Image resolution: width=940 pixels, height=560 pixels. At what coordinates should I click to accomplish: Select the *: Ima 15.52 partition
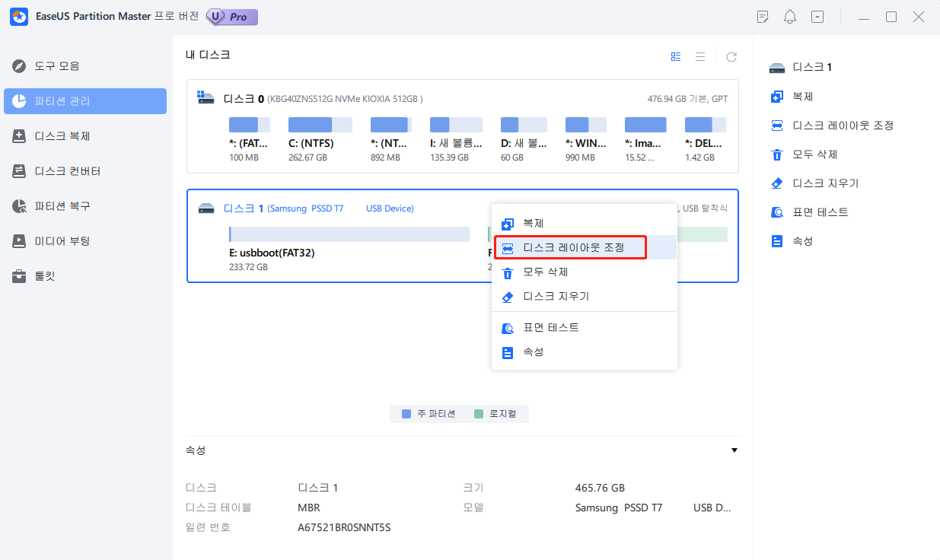(645, 138)
